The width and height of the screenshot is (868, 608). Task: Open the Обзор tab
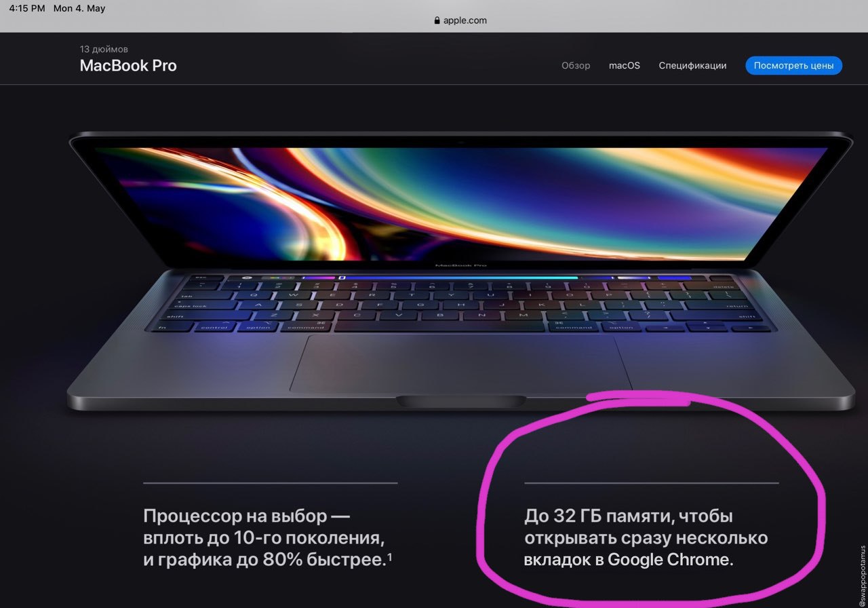576,66
